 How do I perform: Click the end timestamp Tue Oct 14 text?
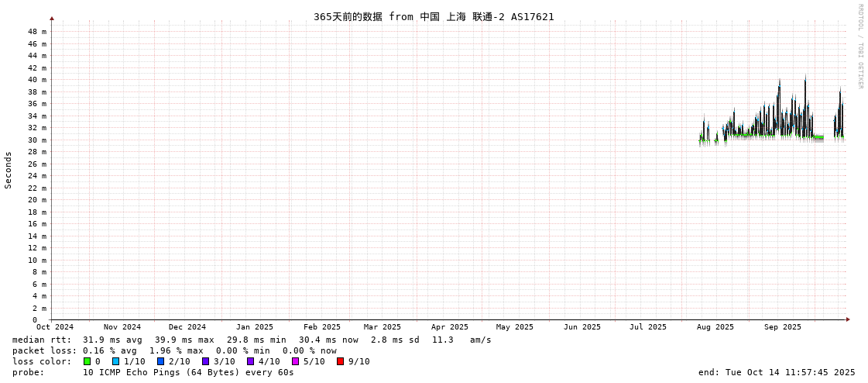click(777, 372)
